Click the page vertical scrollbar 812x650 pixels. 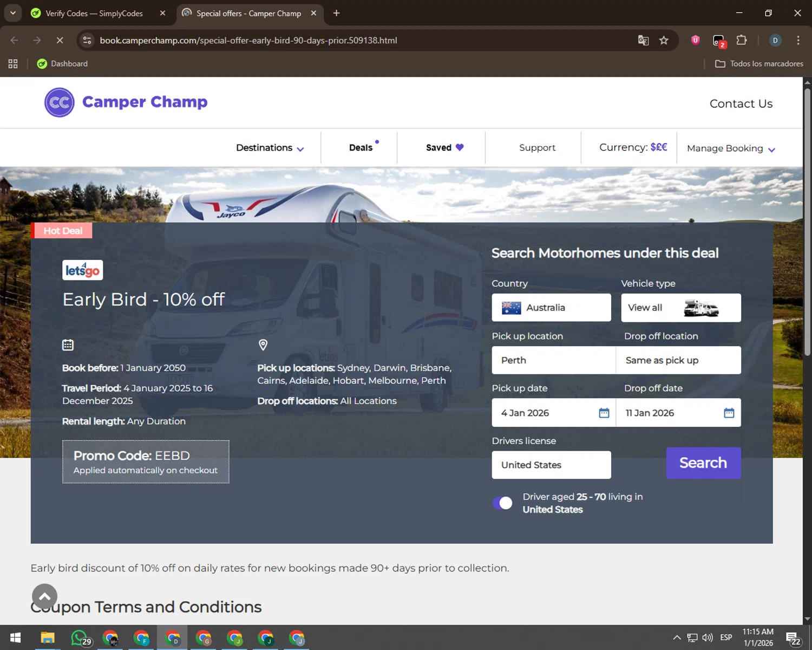[x=807, y=222]
